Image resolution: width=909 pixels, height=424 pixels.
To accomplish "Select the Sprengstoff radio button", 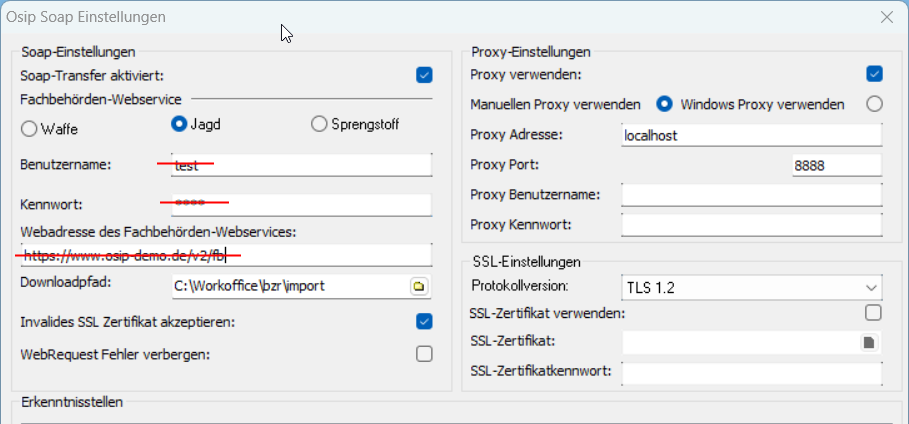I will [x=319, y=124].
